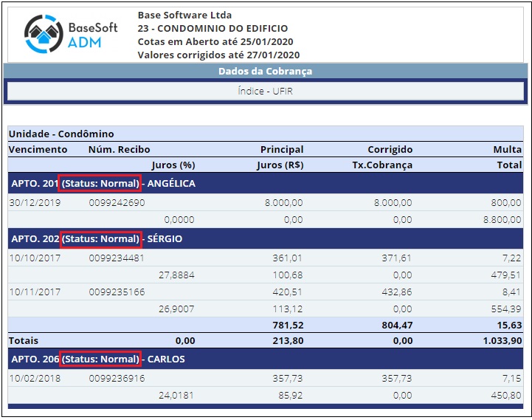
Task: Click the BaseSoft ADM house logo
Action: point(44,34)
